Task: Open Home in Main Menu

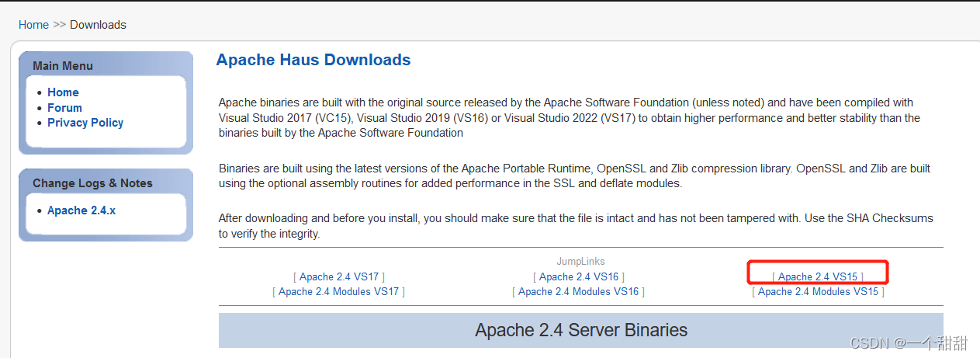Action: coord(63,92)
